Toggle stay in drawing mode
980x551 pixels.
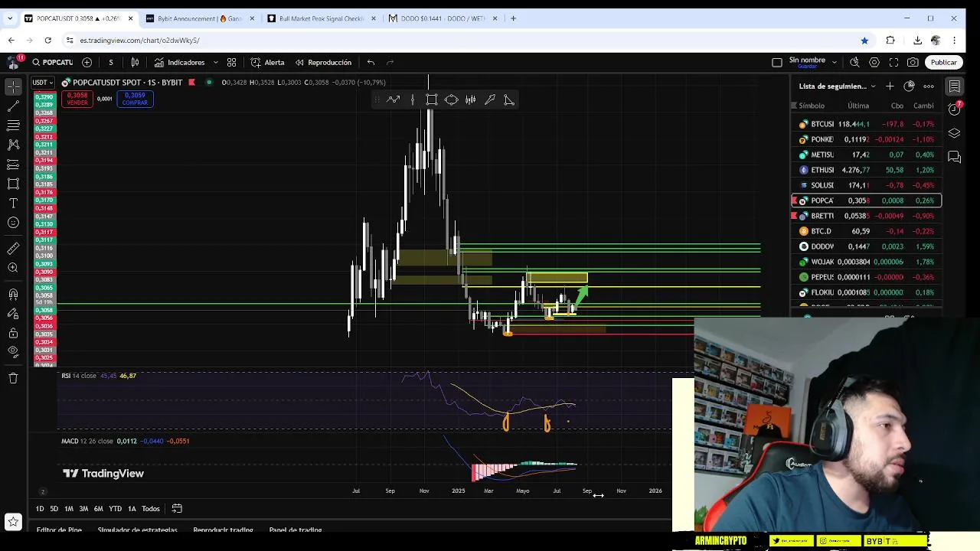13,313
